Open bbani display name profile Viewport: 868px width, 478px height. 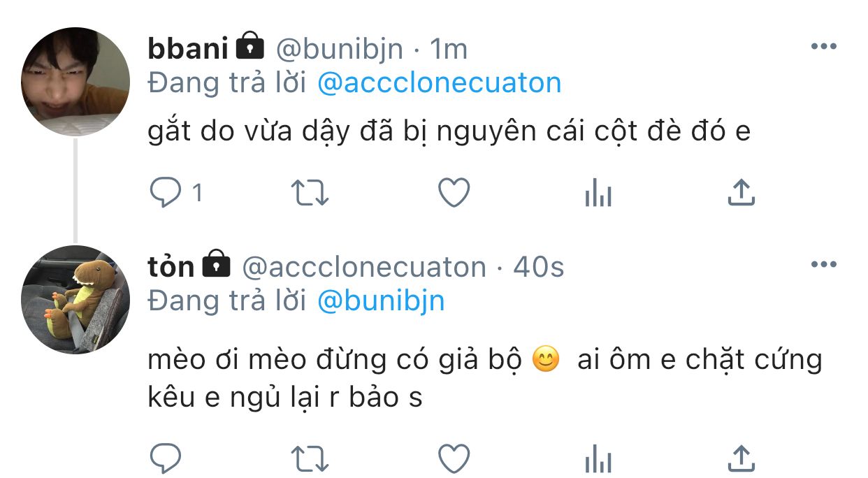pos(188,48)
